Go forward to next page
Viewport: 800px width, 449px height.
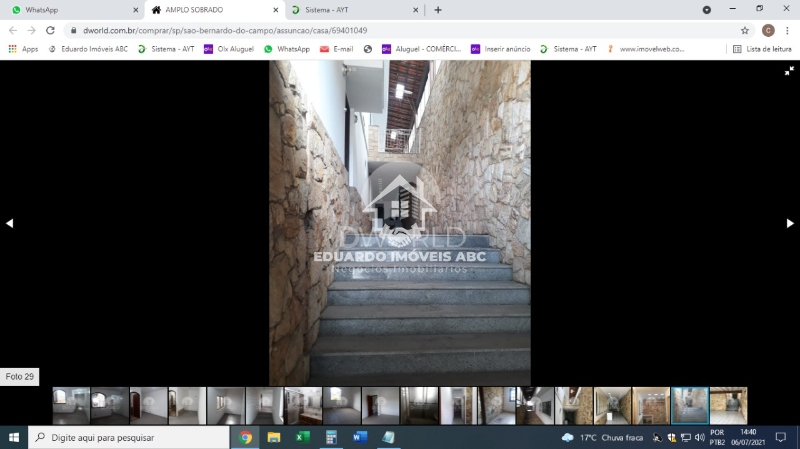(32, 31)
